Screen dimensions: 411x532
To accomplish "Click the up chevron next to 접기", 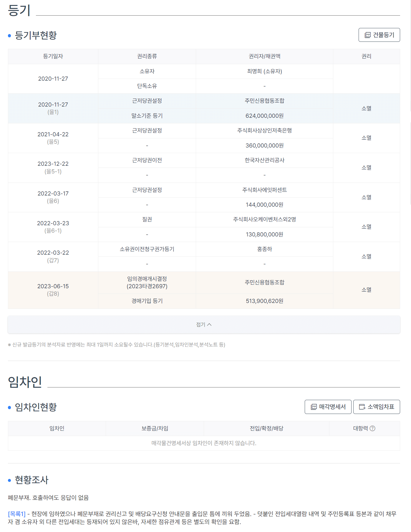I will (x=209, y=324).
